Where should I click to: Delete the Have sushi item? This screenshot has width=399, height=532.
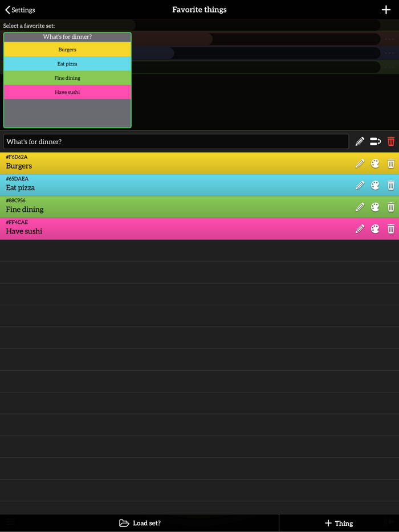(x=391, y=228)
